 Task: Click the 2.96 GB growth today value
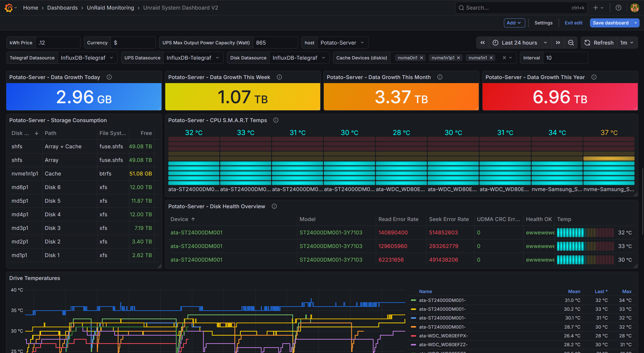click(84, 97)
